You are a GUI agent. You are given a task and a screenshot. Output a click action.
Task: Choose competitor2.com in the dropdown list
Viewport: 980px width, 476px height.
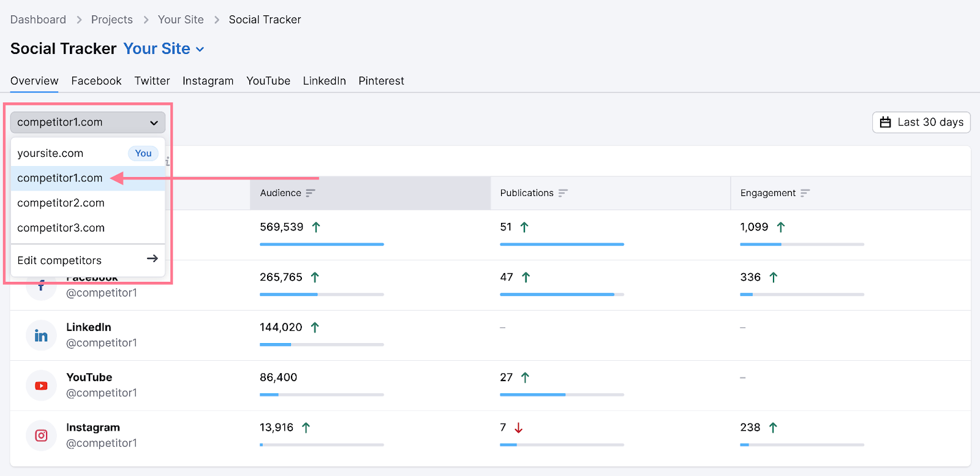[61, 203]
